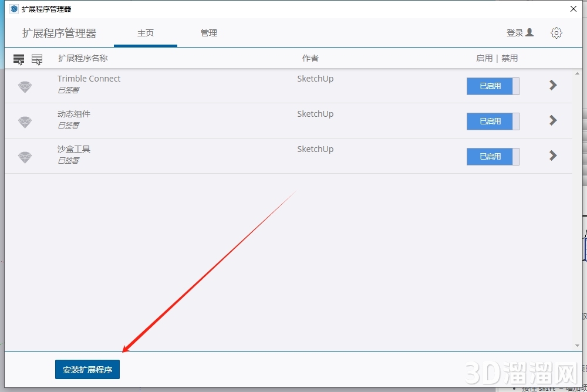Viewport: 587px width, 392px height.
Task: Click the deselect-all list icon in header
Action: (37, 59)
